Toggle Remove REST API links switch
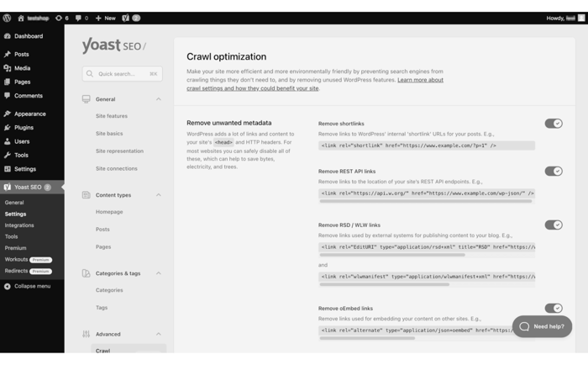Screen dimensions: 588x365 (553, 172)
